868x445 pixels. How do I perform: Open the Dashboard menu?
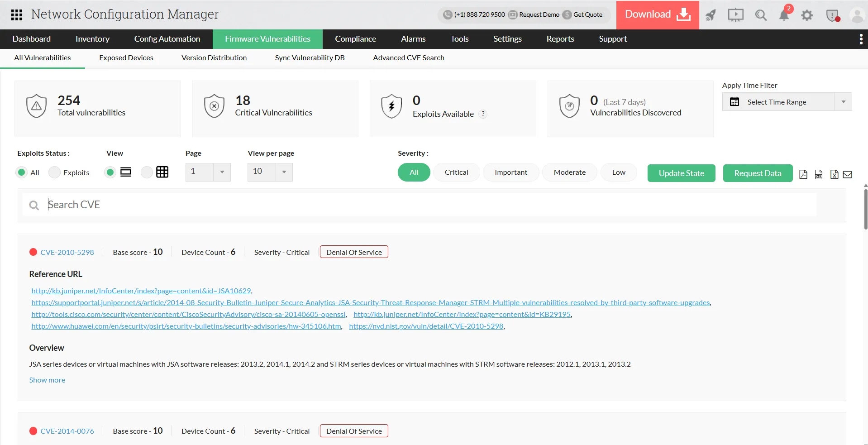point(32,39)
